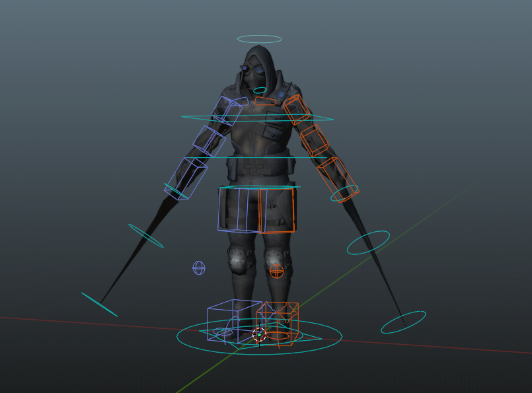The image size is (532, 393).
Task: Select the teal mid-spine control line above the belt
Action: (257, 158)
